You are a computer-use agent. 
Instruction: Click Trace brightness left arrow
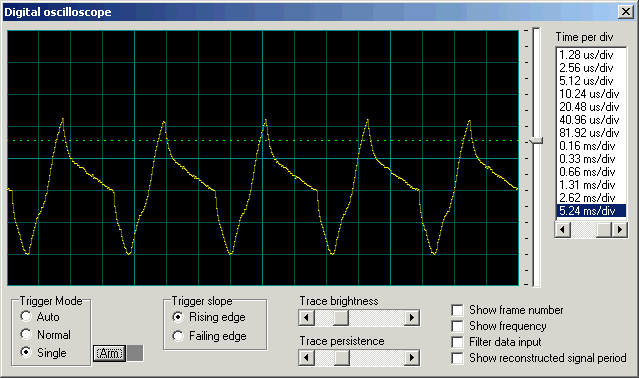306,318
